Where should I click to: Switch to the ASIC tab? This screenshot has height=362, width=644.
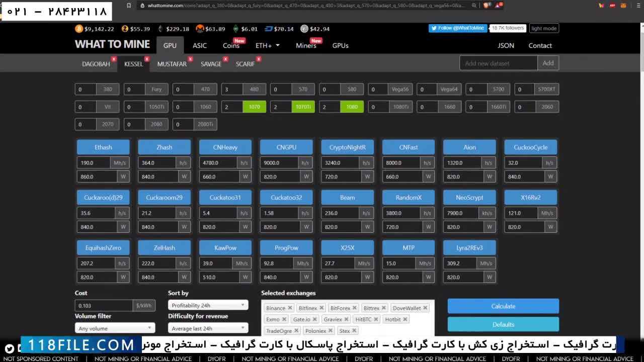tap(200, 45)
